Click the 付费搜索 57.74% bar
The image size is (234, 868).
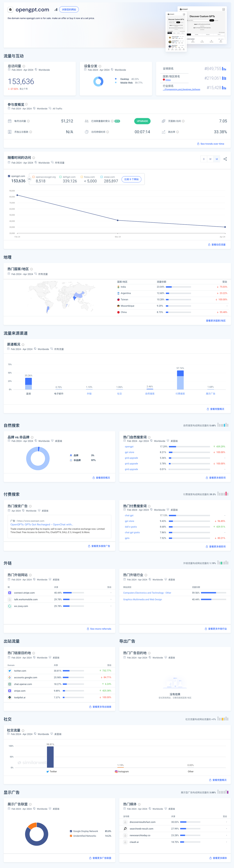180,380
